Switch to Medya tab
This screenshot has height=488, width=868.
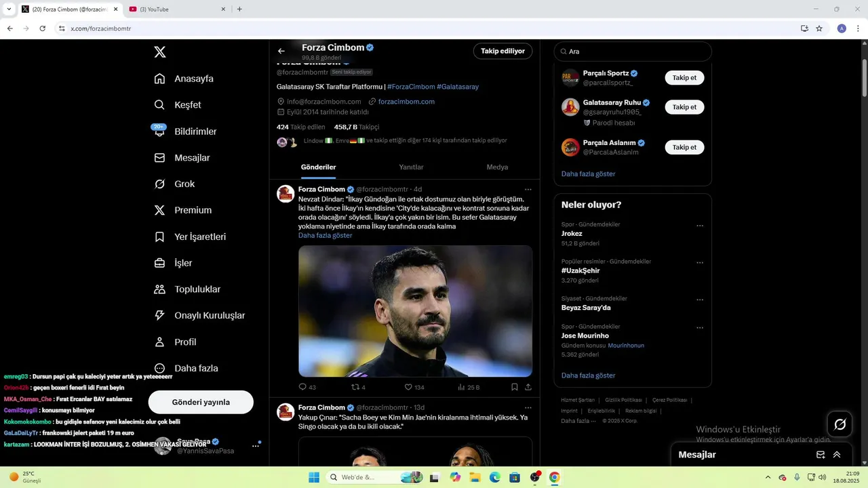497,167
